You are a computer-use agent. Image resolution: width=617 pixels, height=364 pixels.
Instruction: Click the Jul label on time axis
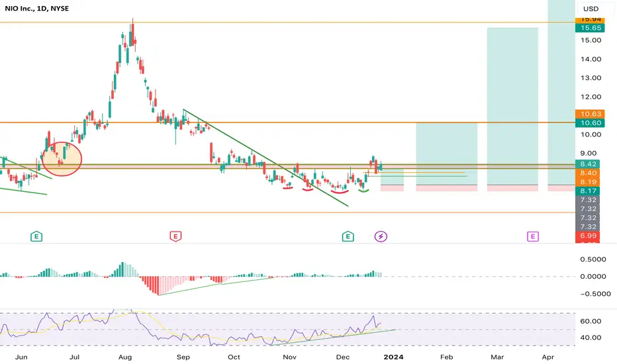[x=74, y=357]
